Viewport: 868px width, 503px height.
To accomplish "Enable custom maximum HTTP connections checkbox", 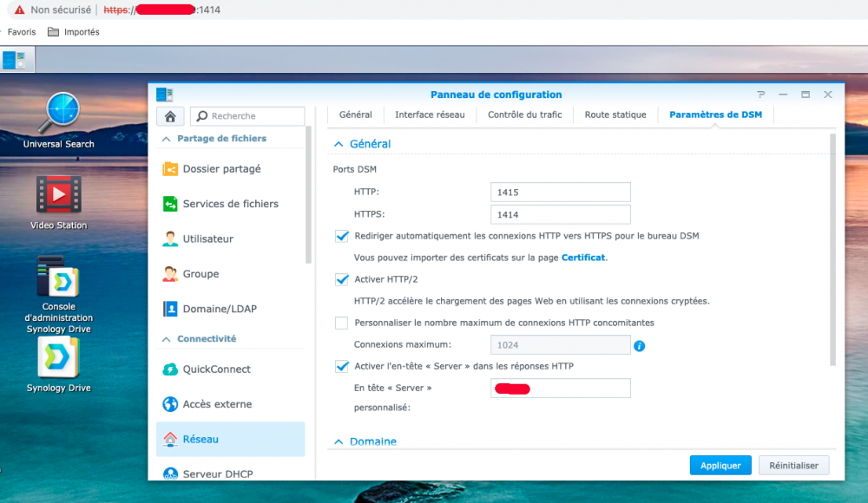I will 341,323.
